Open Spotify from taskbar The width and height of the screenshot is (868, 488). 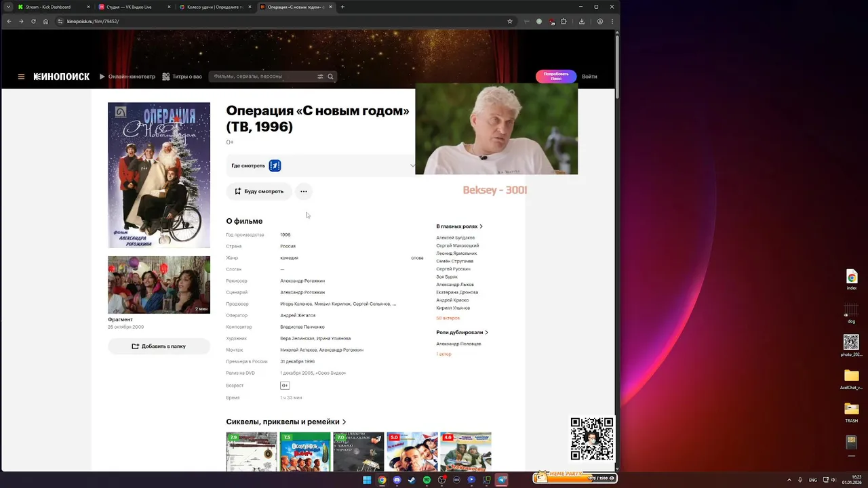[427, 480]
